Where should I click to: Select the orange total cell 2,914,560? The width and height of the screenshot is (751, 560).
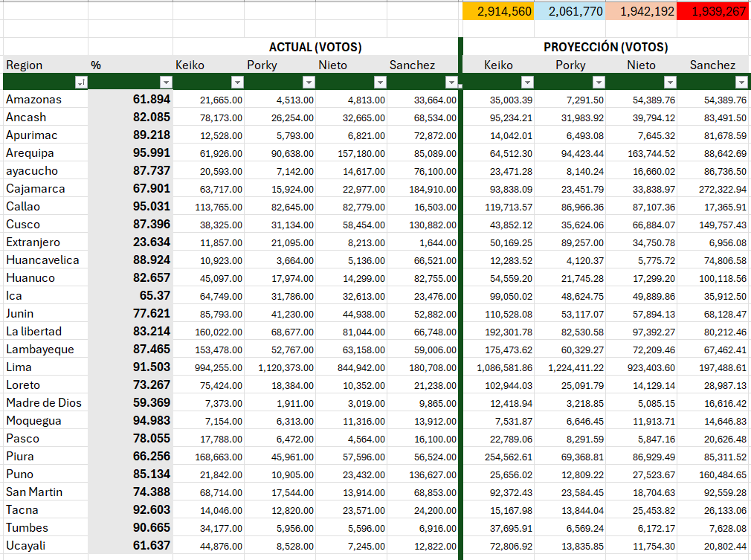coord(498,11)
